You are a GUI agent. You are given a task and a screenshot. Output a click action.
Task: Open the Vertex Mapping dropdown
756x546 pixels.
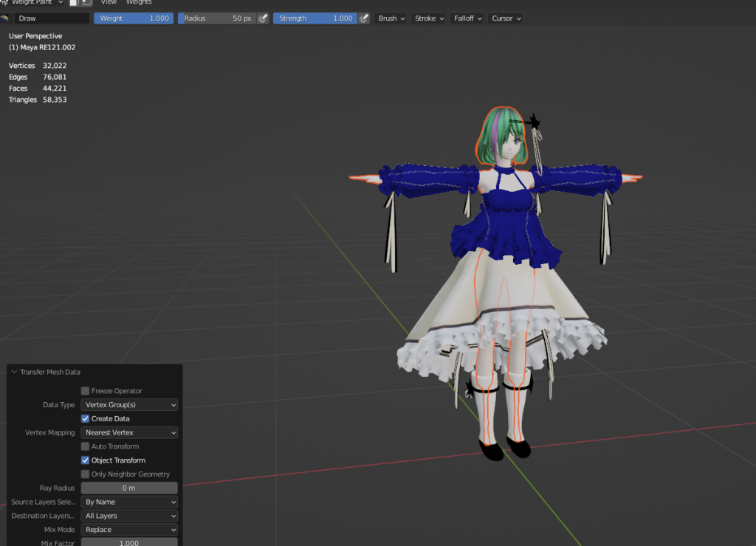[129, 433]
